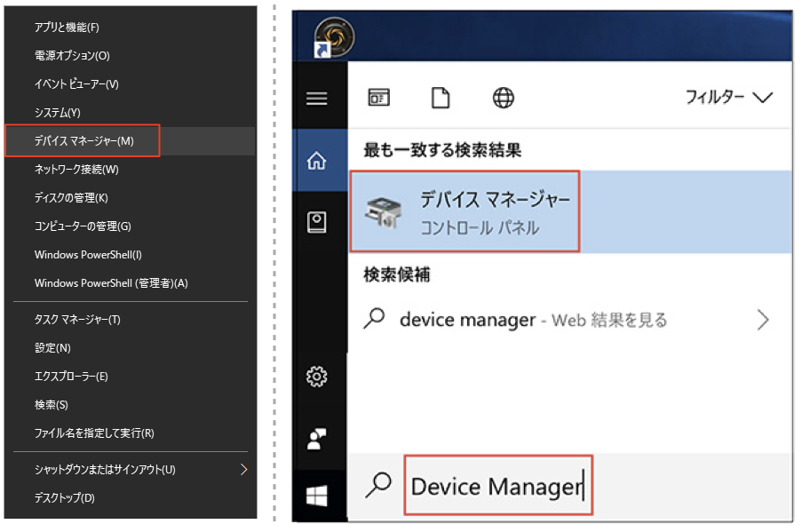
Task: Select デスクトップ(D) menu entry
Action: tap(130, 497)
